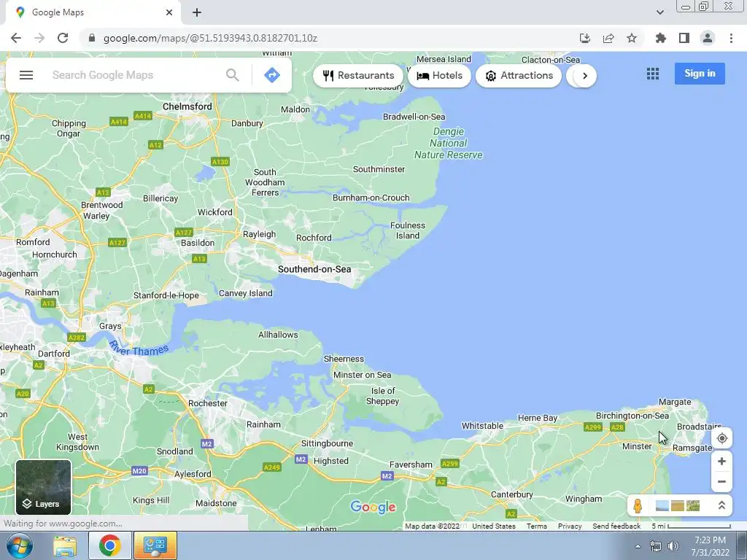Click the padlock site info icon
Viewport: 747px width, 560px height.
click(x=92, y=38)
